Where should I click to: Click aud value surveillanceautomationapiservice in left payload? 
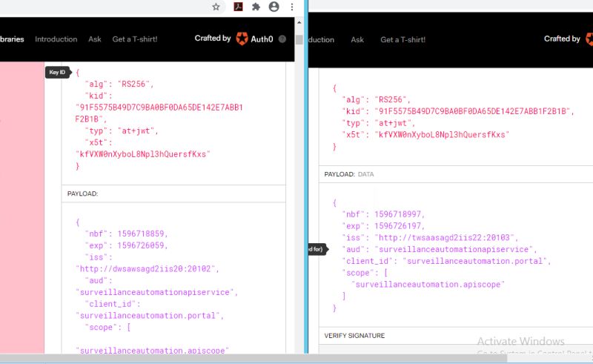(156, 292)
